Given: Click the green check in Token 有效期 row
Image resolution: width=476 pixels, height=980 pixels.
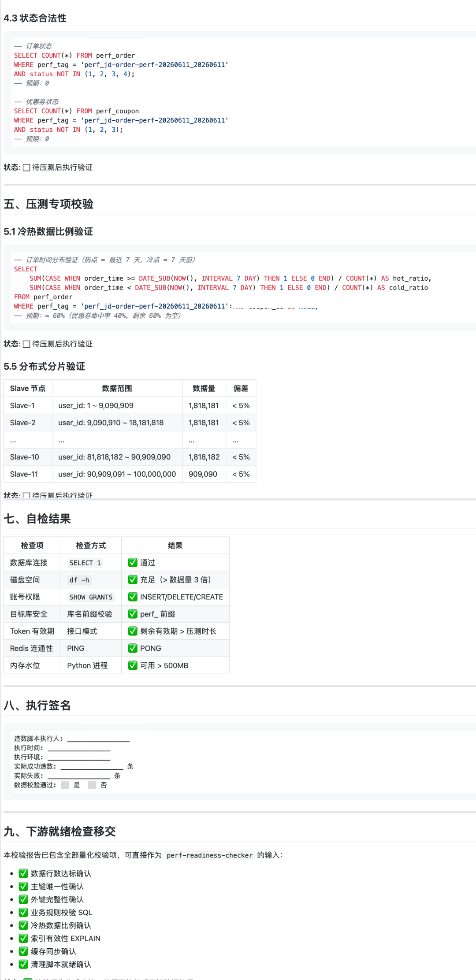Looking at the screenshot, I should [133, 631].
